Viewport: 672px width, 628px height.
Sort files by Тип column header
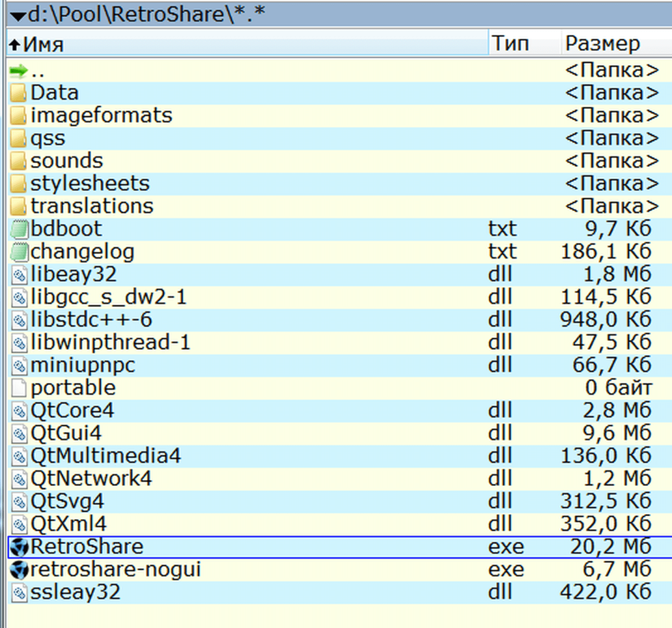tap(510, 43)
